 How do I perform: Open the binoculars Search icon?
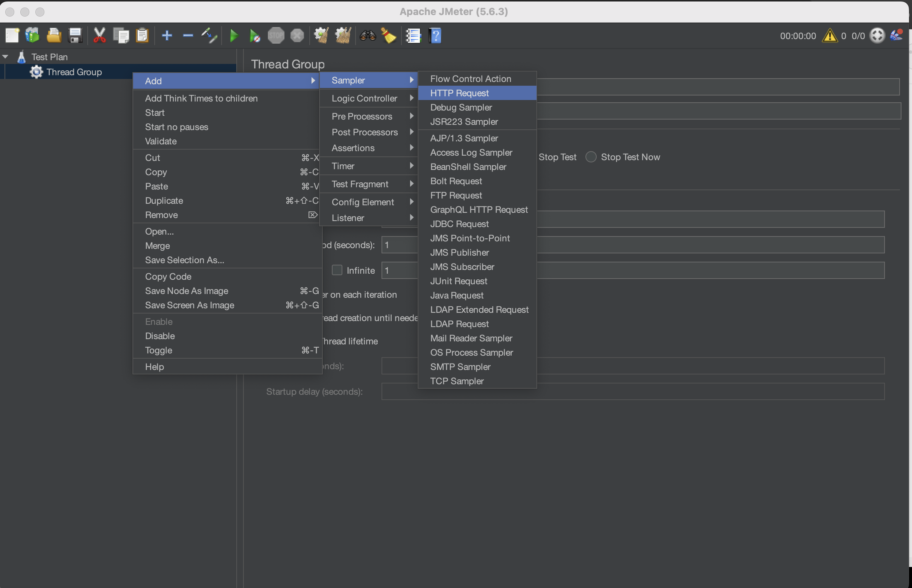[368, 36]
